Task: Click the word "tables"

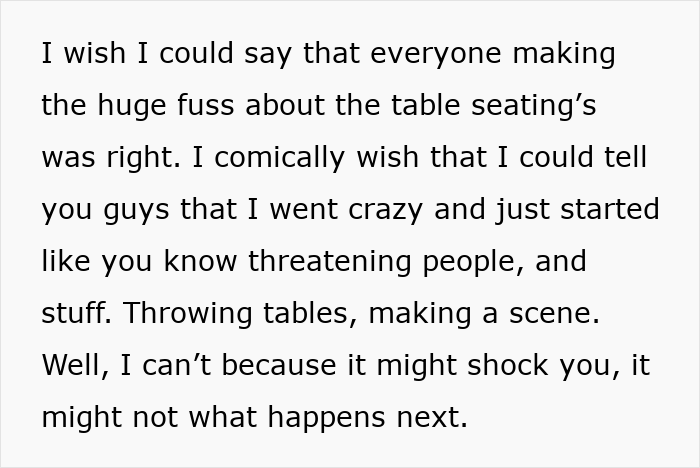Action: click(307, 313)
